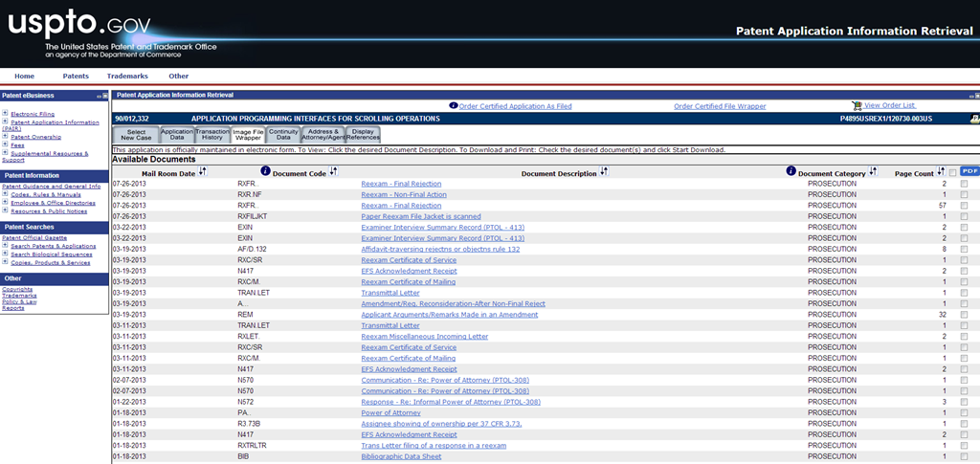Sort by Page Count column
The width and height of the screenshot is (980, 464).
pos(942,172)
